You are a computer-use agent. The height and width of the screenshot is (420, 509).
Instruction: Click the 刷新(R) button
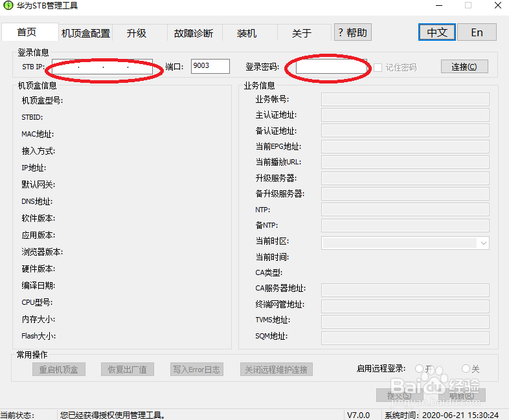coord(462,395)
